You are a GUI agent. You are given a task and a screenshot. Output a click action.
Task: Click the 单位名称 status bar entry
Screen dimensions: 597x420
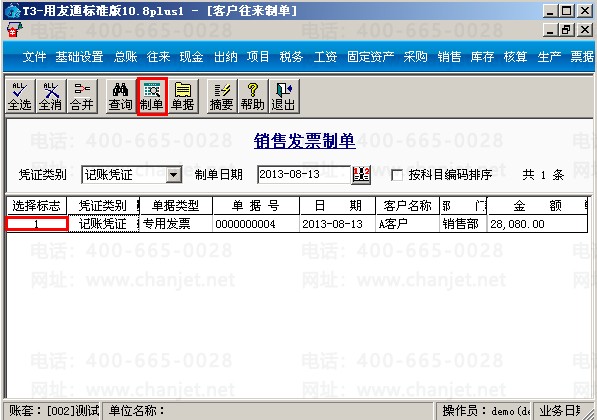pyautogui.click(x=268, y=411)
